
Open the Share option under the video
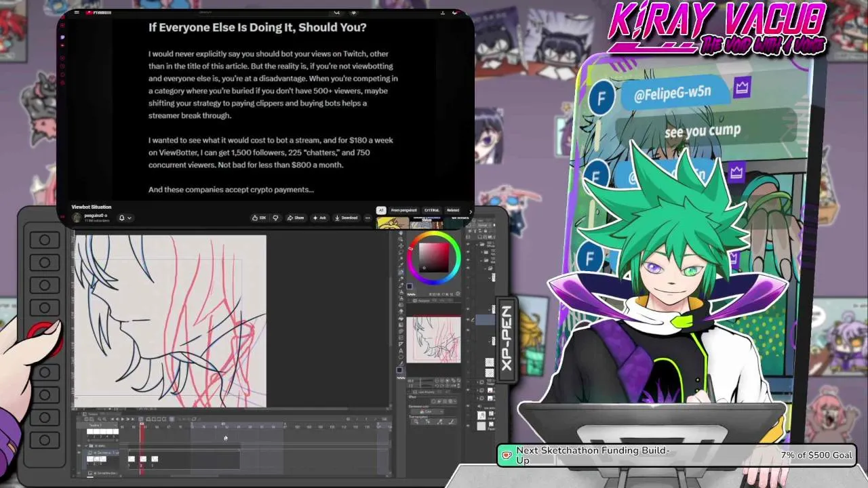pos(296,218)
